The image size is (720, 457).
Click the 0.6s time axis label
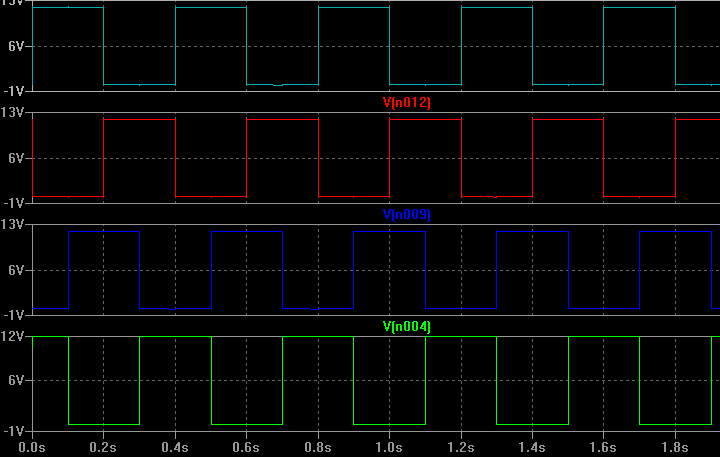tap(246, 447)
